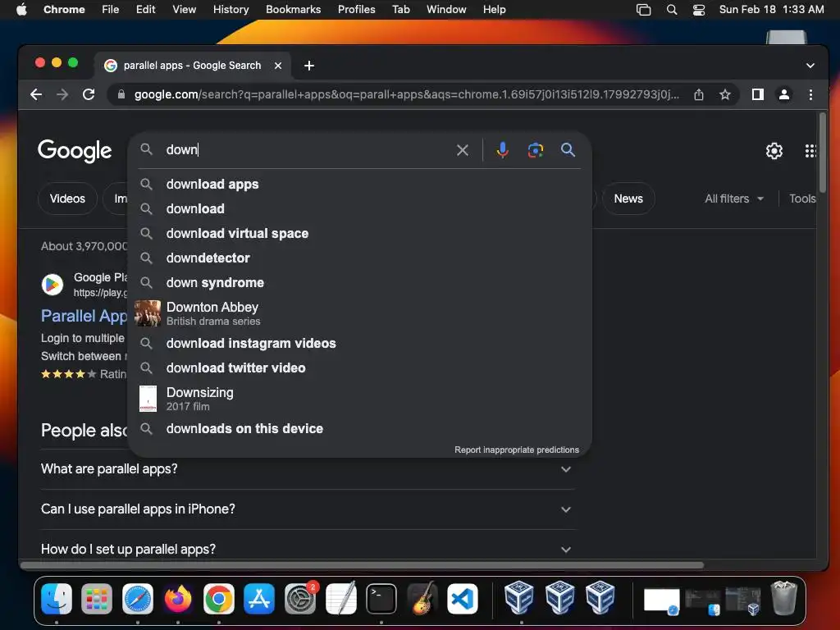The height and width of the screenshot is (630, 840).
Task: Launch Safari from the Dock
Action: tap(138, 599)
